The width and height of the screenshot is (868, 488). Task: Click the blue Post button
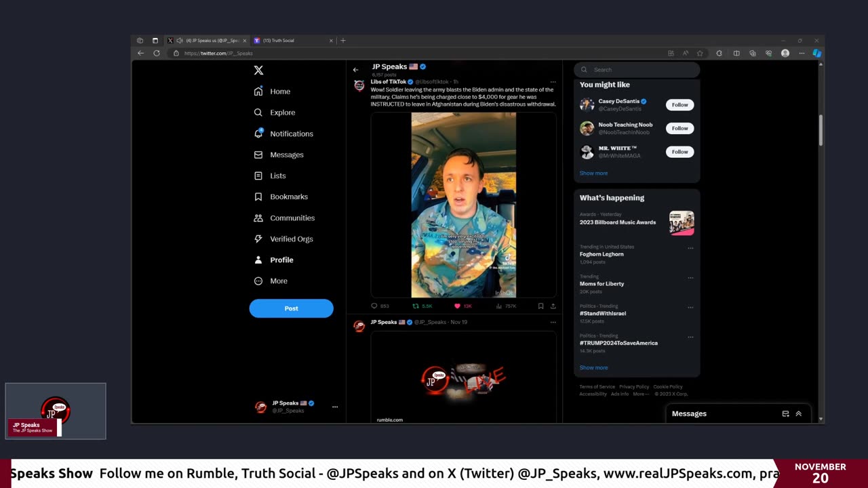point(291,308)
